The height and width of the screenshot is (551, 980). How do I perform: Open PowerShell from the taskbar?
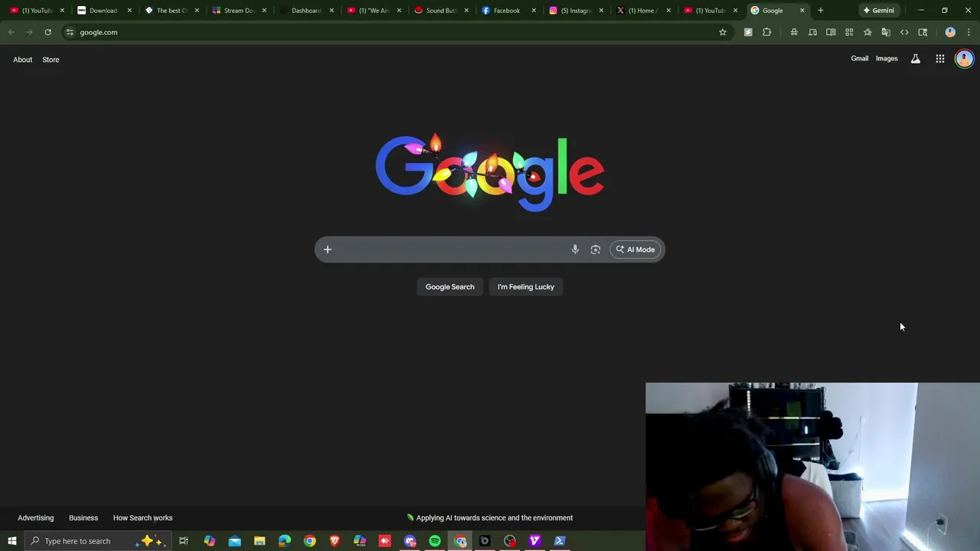[x=560, y=541]
